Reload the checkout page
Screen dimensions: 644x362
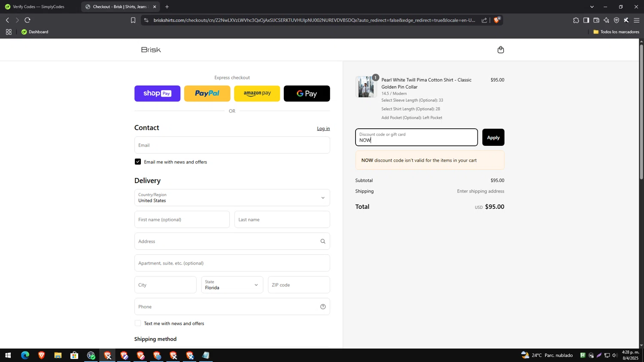pyautogui.click(x=27, y=20)
